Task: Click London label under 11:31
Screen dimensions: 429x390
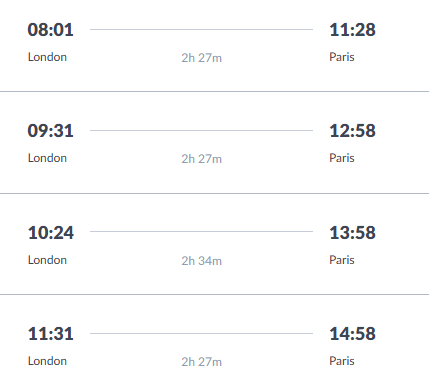Action: [x=47, y=361]
